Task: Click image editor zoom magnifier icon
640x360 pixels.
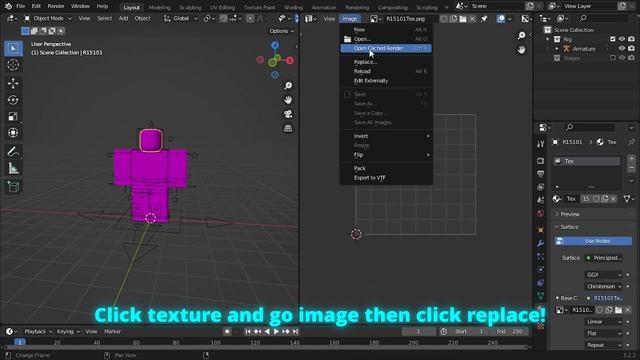Action: (x=522, y=36)
